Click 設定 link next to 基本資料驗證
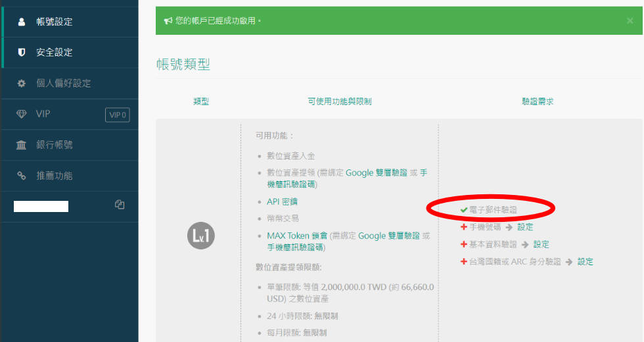 [x=541, y=244]
